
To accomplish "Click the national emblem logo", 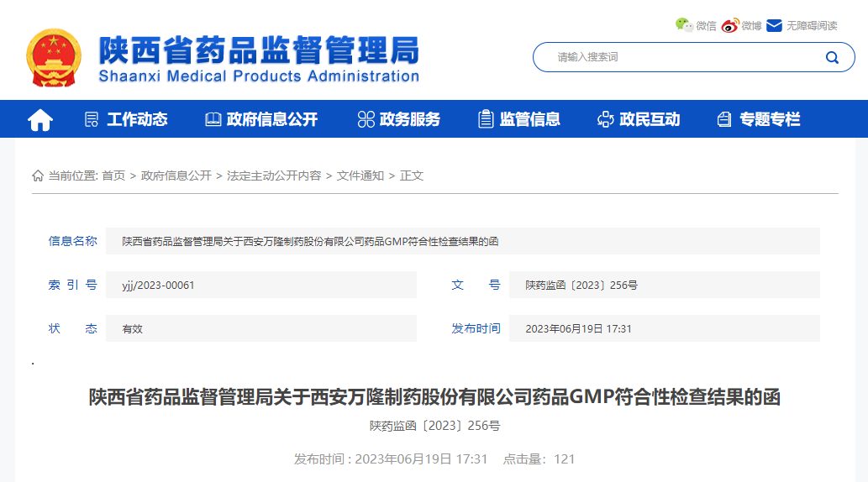I will 54,58.
